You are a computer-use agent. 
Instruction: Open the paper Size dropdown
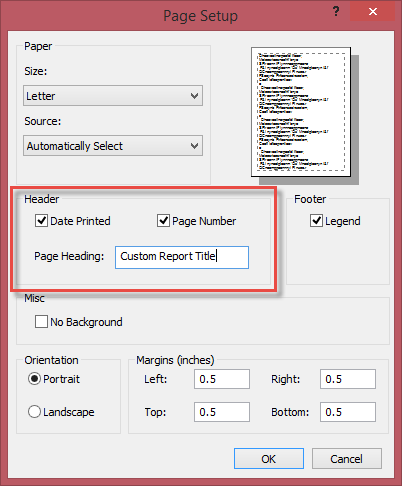(x=113, y=96)
